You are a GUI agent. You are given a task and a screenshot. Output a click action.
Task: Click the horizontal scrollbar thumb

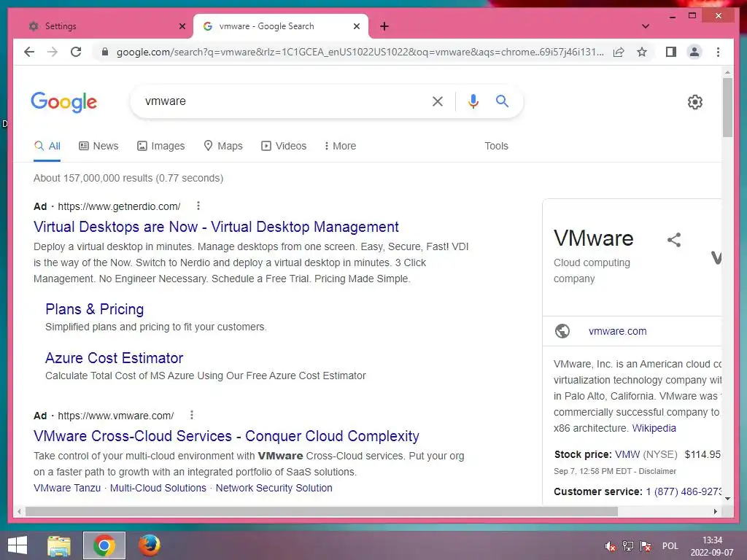coord(322,511)
